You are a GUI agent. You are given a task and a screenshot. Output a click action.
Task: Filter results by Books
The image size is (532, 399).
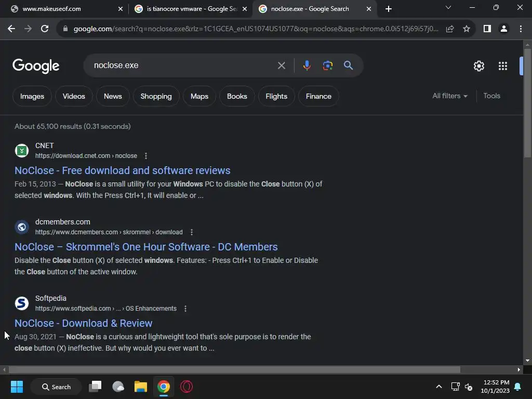tap(237, 96)
